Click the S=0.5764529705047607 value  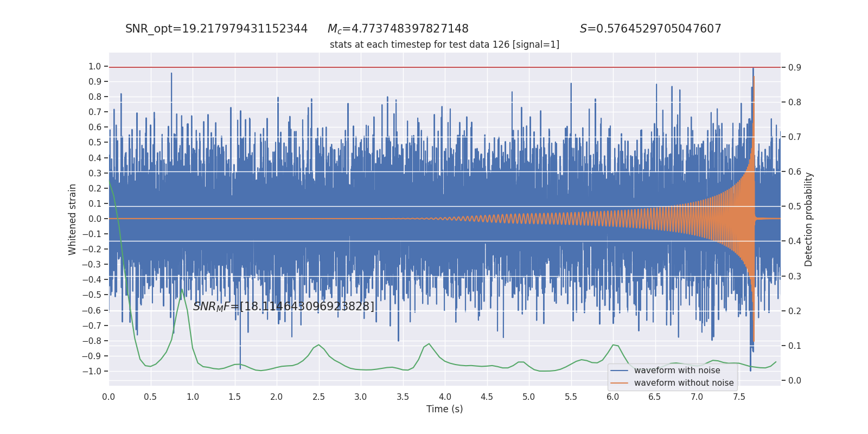650,29
